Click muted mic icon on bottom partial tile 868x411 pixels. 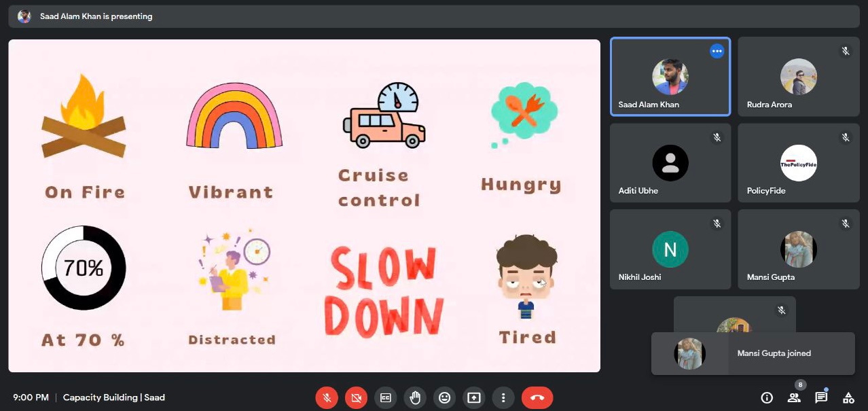point(782,310)
